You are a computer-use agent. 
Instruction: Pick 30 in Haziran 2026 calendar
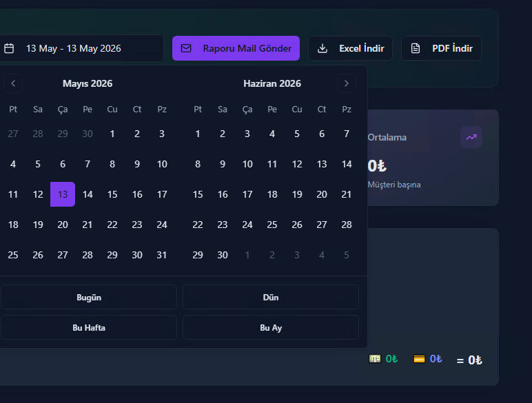(223, 255)
